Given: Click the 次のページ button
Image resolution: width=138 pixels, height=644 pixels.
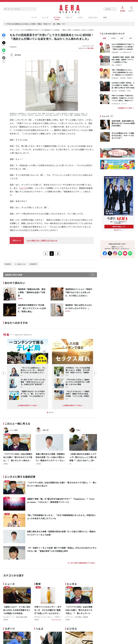Looking at the screenshot, I should (x=17, y=241).
